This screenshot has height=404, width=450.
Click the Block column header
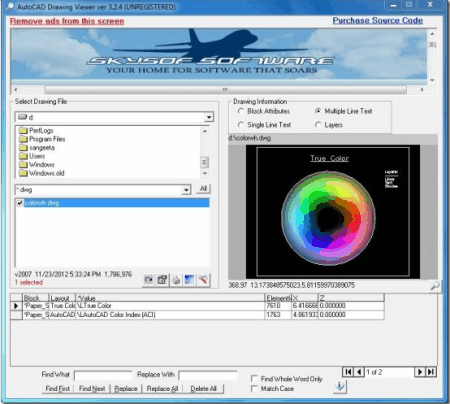(x=36, y=298)
